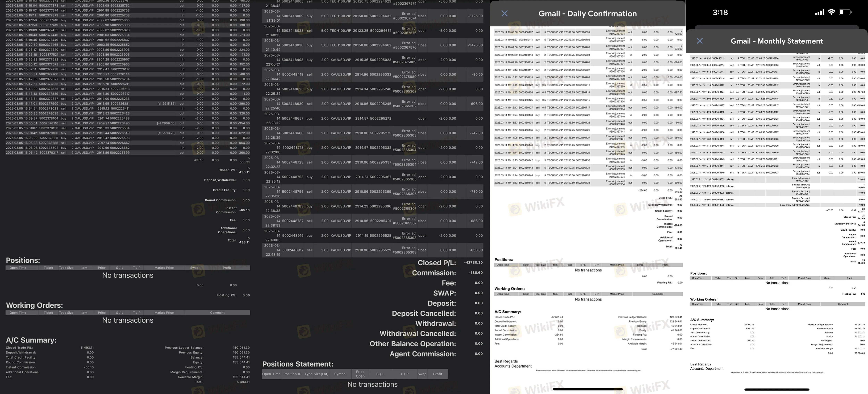Screen dimensions: 868x394
Task: Click 'No transactions' under Positions Statement
Action: click(372, 385)
